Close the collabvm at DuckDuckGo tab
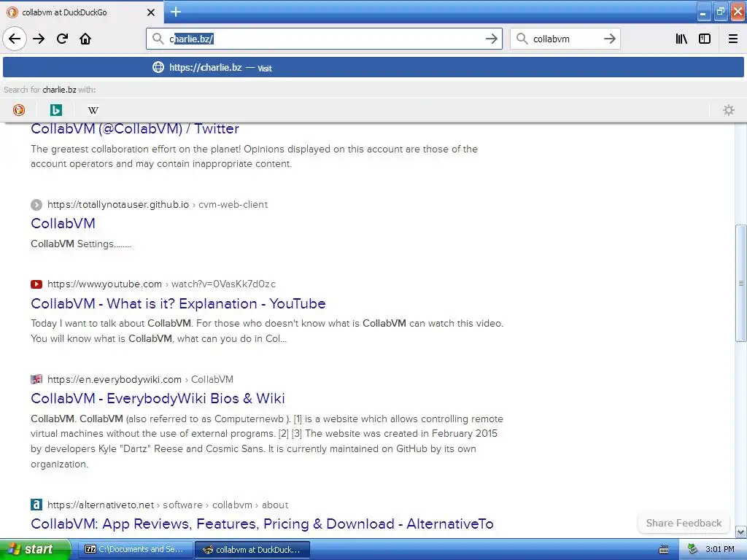The image size is (747, 560). [x=151, y=12]
